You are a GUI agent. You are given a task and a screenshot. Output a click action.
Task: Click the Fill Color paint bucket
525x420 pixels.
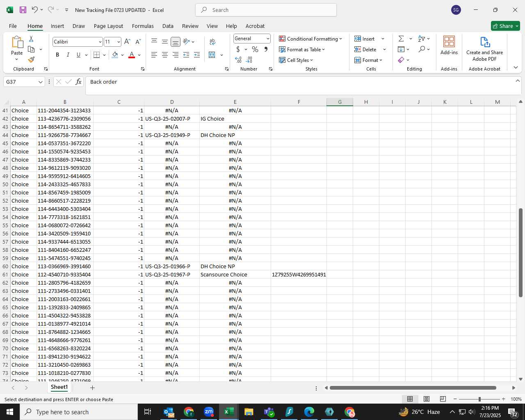[115, 55]
